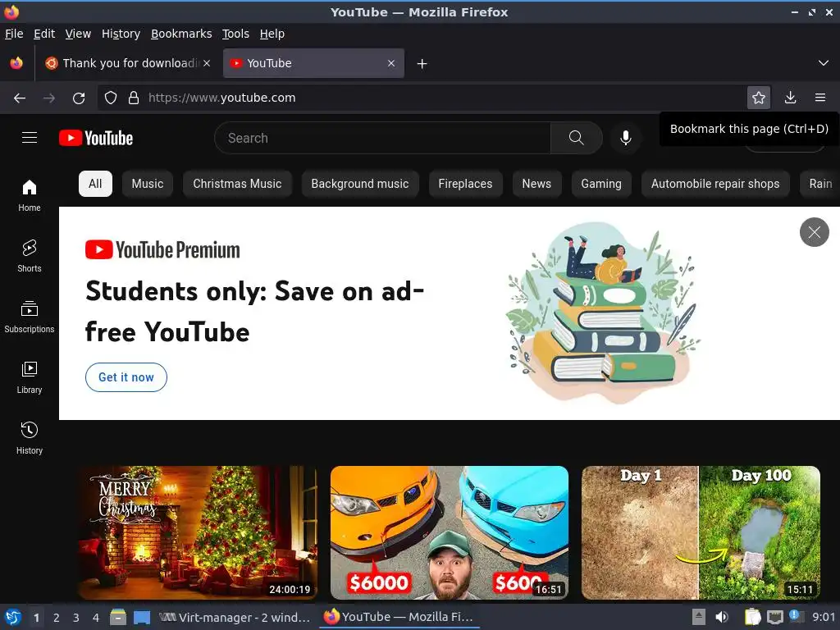
Task: Click the YouTube logo
Action: coord(96,138)
